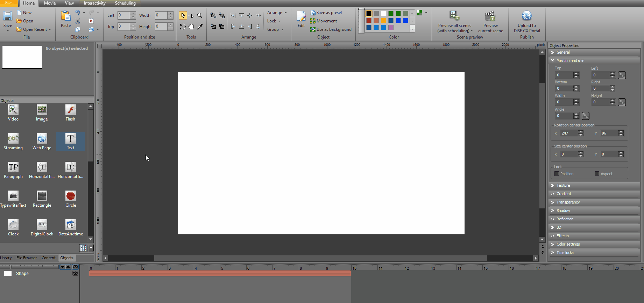Expand the Gradient section
This screenshot has height=303, width=644.
point(594,194)
